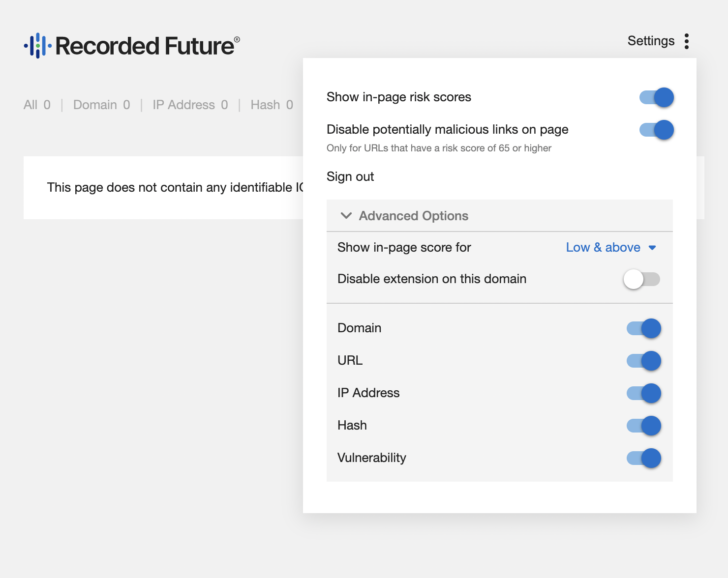Turn off the Vulnerability toggle

644,458
